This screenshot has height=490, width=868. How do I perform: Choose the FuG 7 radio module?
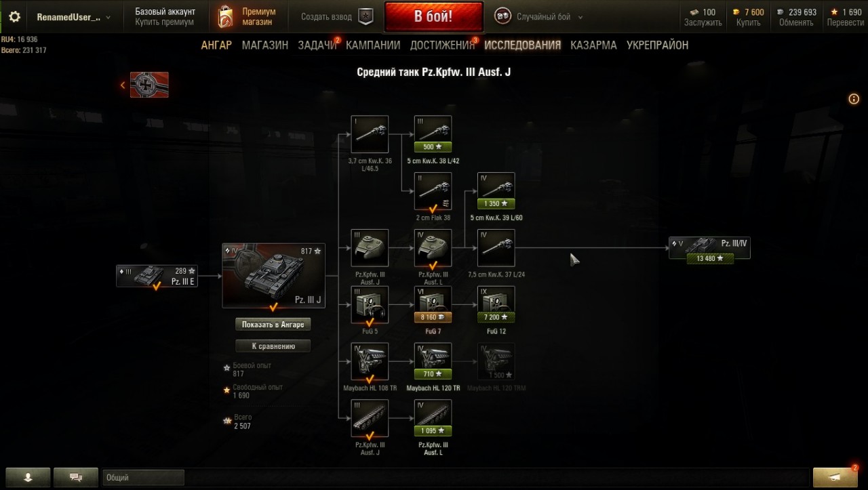(433, 305)
